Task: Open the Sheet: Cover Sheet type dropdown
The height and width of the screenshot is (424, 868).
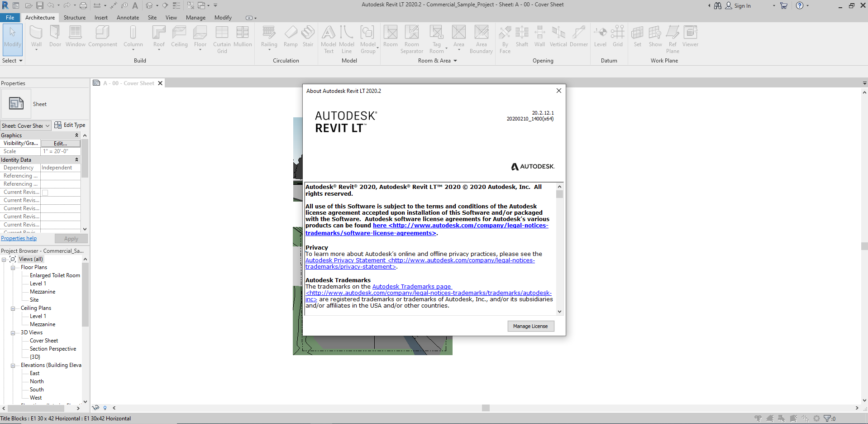Action: pyautogui.click(x=26, y=125)
